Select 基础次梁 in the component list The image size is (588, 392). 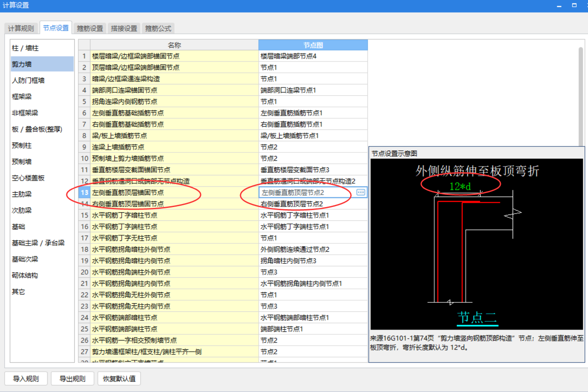(42, 259)
